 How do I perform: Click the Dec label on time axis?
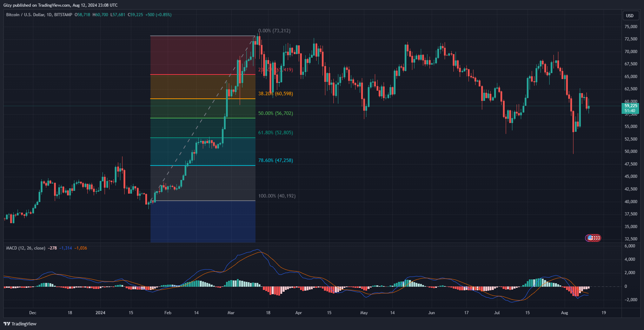[33, 313]
